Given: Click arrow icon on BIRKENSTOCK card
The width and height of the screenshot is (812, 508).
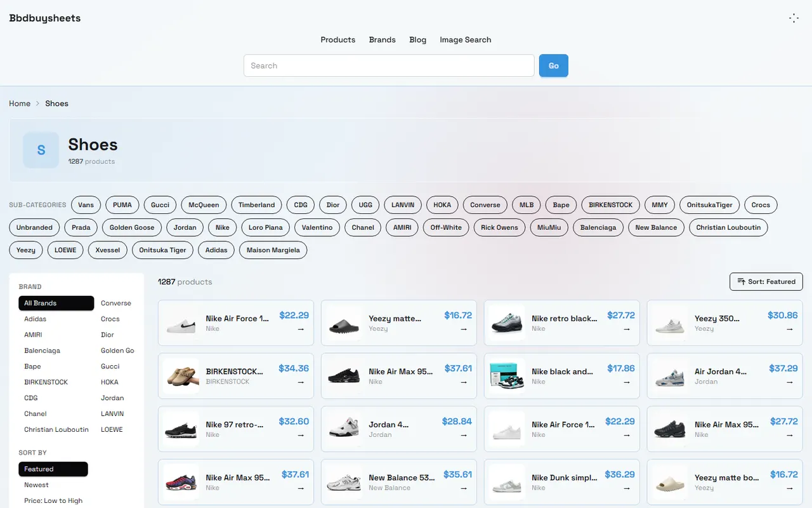Looking at the screenshot, I should click(301, 382).
